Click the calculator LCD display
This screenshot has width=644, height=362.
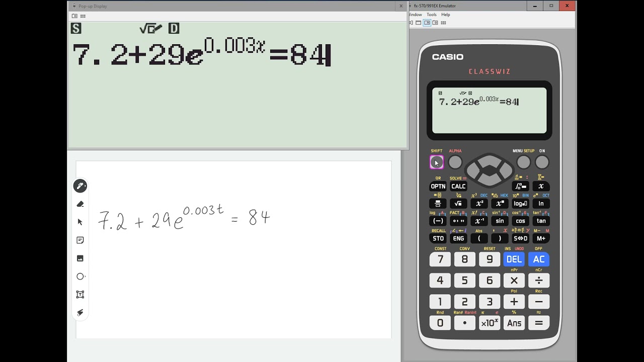coord(489,111)
